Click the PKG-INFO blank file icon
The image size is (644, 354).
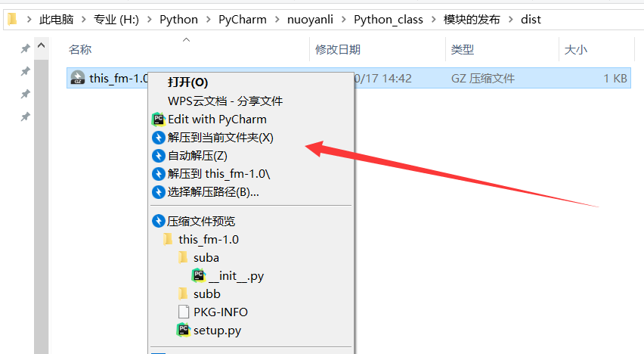(x=184, y=312)
